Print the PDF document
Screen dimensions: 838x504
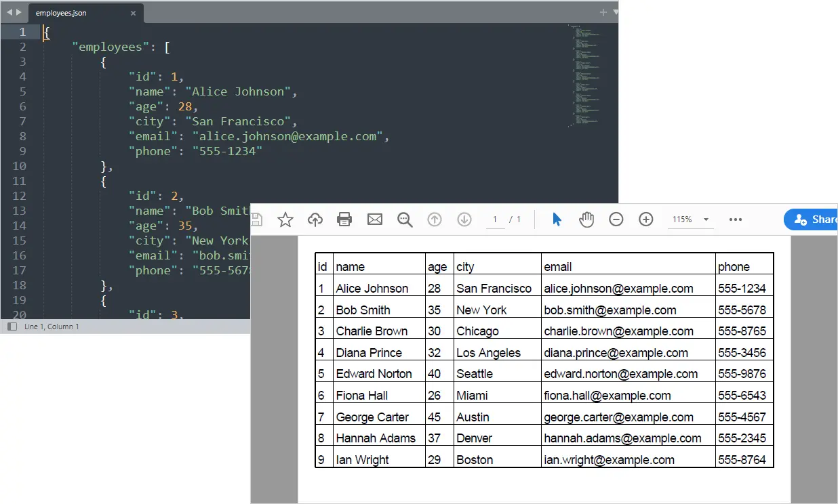point(344,219)
